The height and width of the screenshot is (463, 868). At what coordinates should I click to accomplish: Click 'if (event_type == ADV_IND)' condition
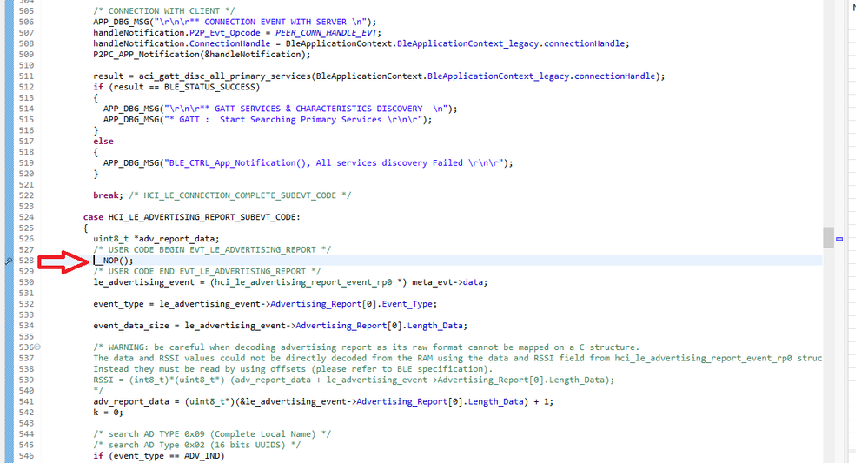point(158,456)
